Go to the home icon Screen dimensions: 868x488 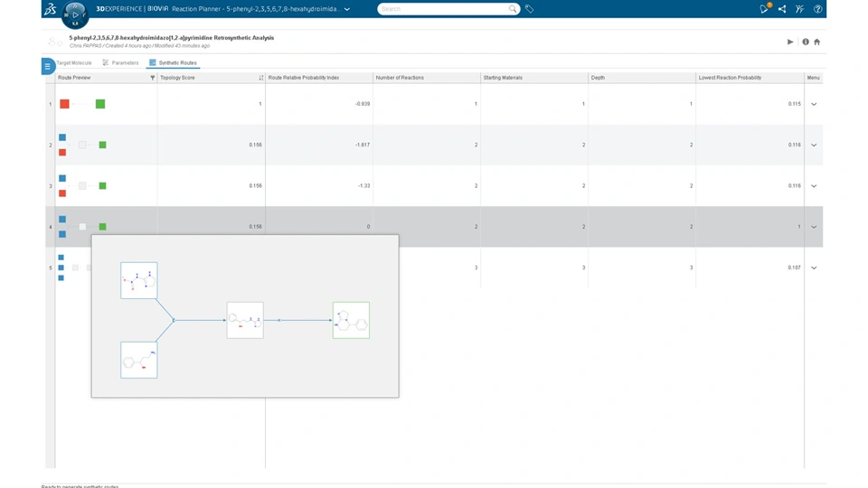[x=816, y=42]
